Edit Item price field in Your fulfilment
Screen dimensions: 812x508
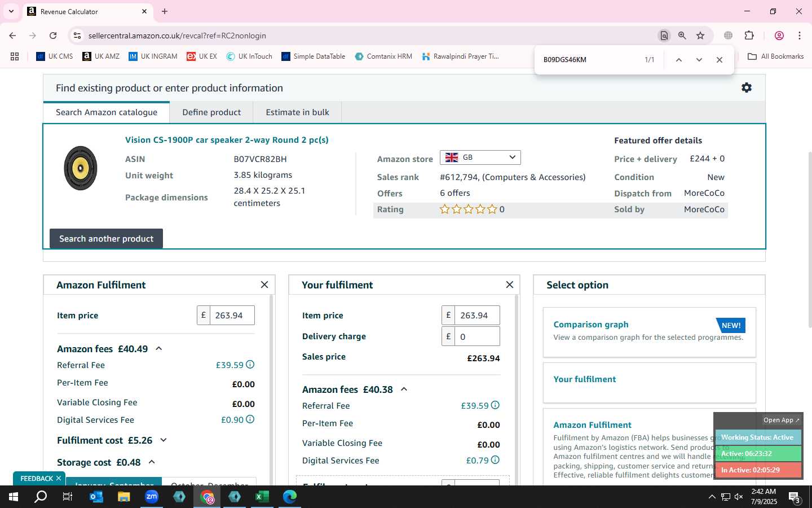click(477, 316)
